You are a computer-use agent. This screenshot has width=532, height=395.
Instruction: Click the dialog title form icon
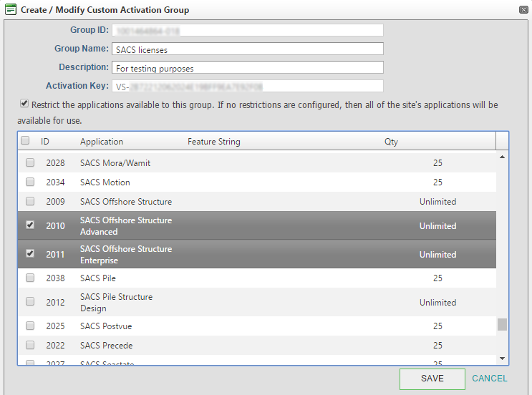(11, 10)
